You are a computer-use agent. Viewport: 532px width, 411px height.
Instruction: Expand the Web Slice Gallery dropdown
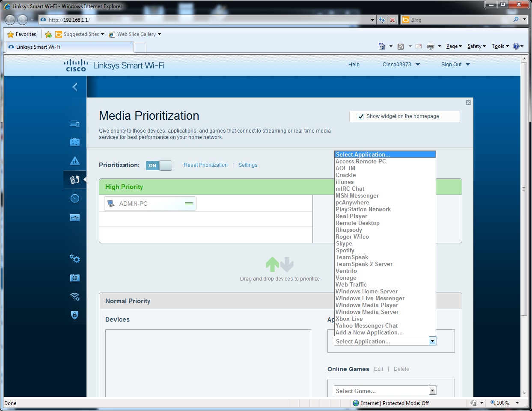click(160, 34)
